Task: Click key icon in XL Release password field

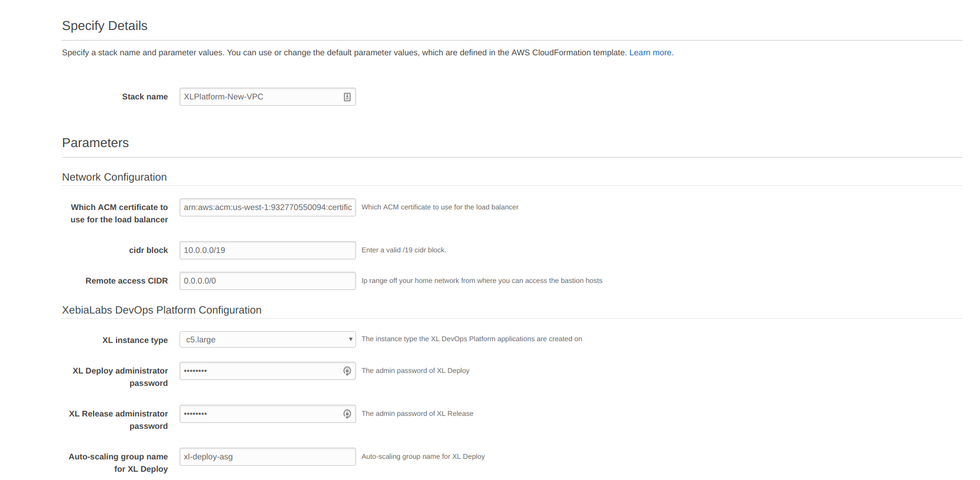Action: tap(347, 414)
